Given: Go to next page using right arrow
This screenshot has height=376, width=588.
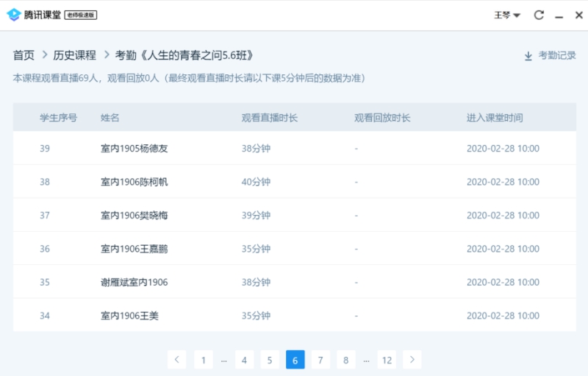Looking at the screenshot, I should (412, 359).
